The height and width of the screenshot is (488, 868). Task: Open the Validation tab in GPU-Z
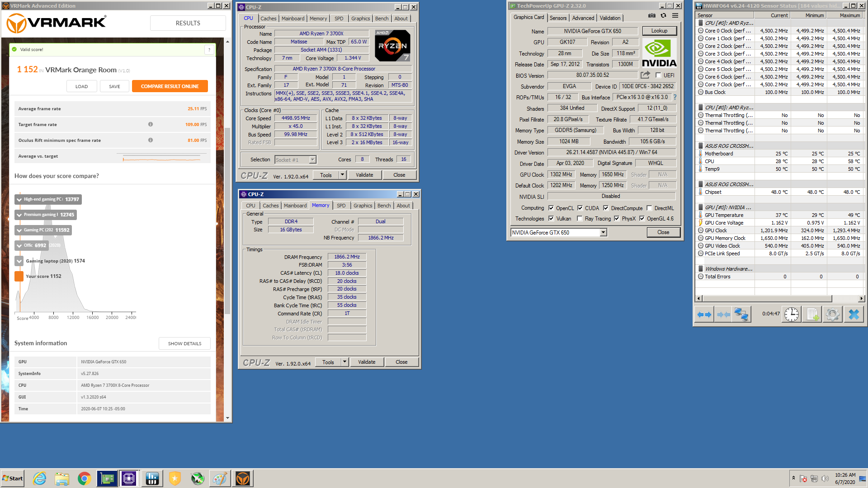click(610, 18)
